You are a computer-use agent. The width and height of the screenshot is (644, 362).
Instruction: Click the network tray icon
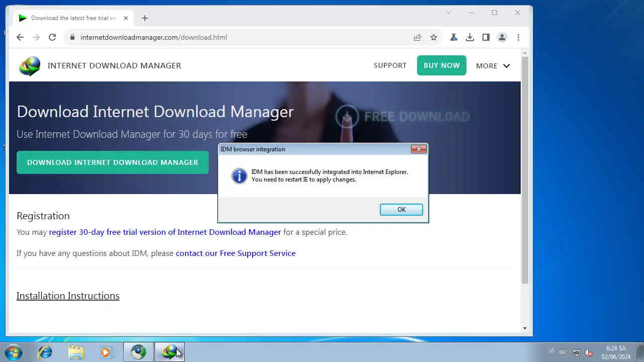[577, 352]
